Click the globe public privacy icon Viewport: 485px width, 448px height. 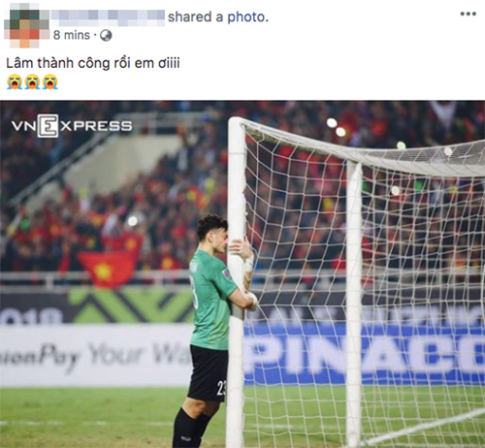click(106, 35)
